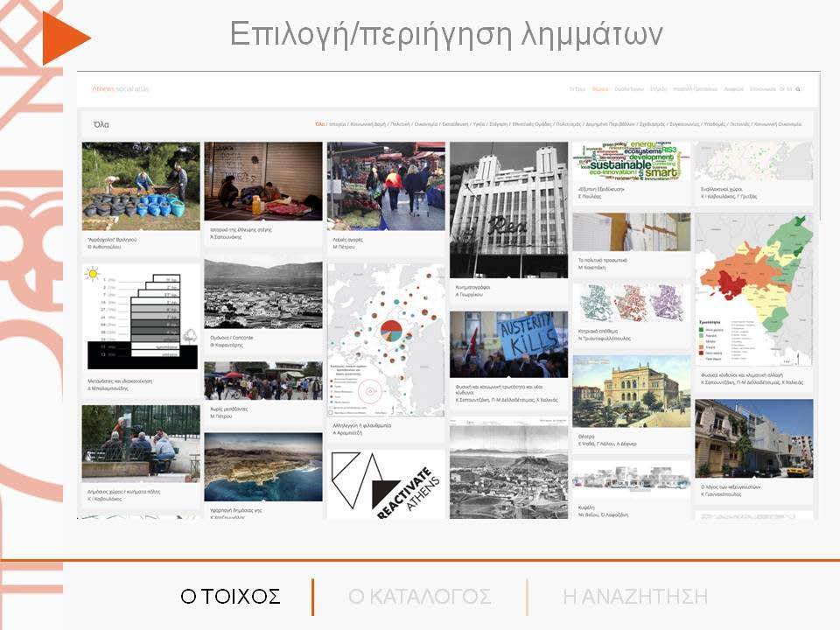Open the Austerity Kills protest photo

tap(509, 345)
